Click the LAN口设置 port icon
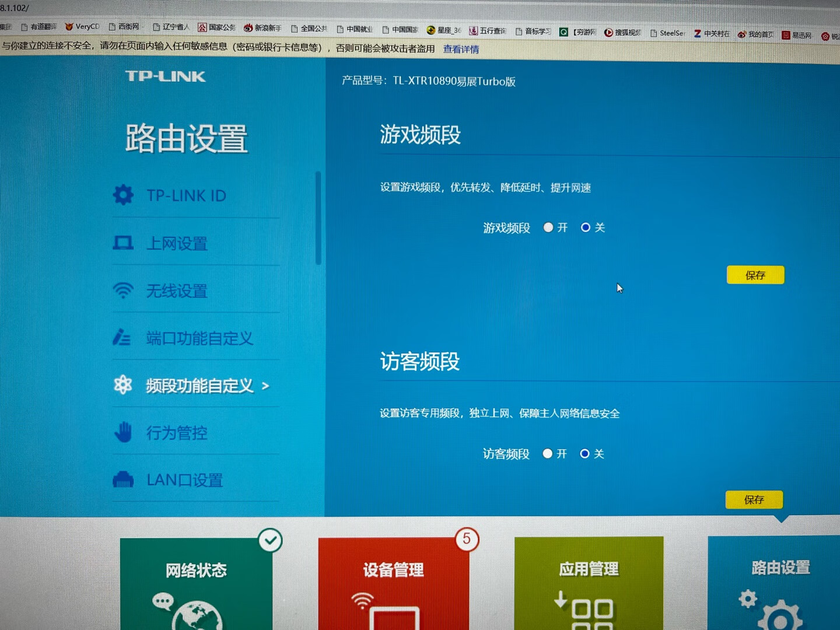Image resolution: width=840 pixels, height=630 pixels. pyautogui.click(x=123, y=480)
